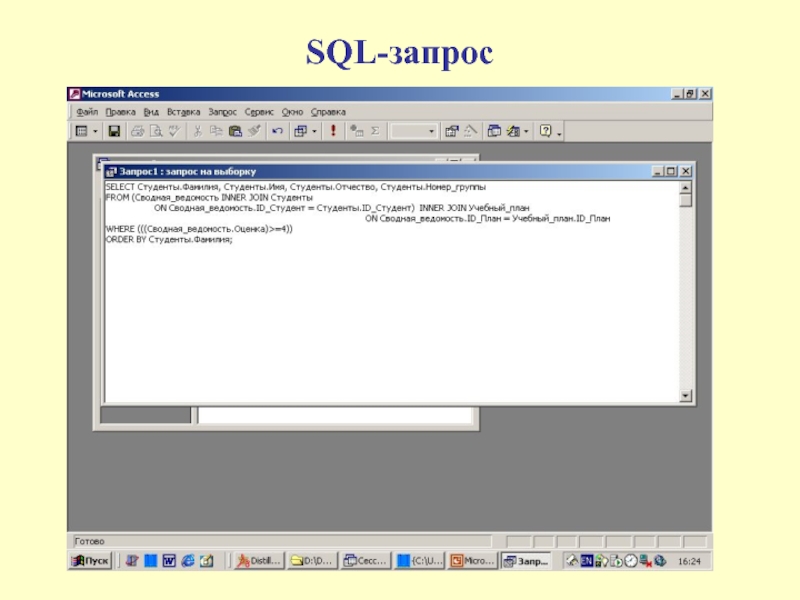Switch to D:\D... folder taskbar button

312,561
